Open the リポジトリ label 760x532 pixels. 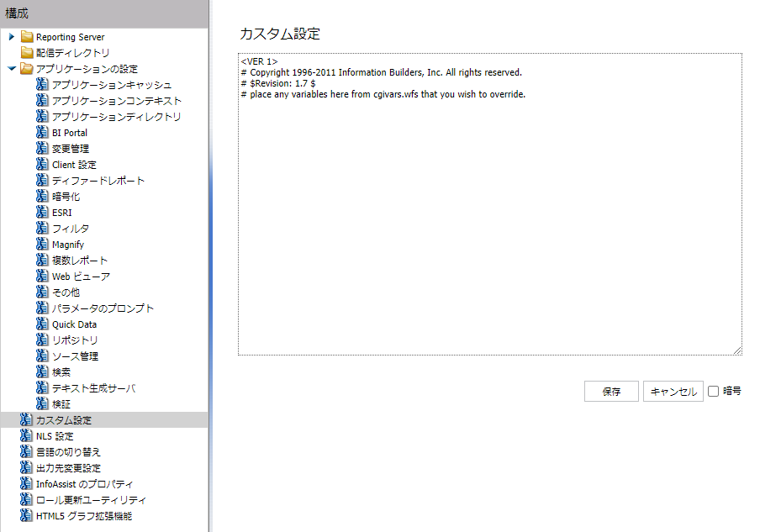(75, 340)
